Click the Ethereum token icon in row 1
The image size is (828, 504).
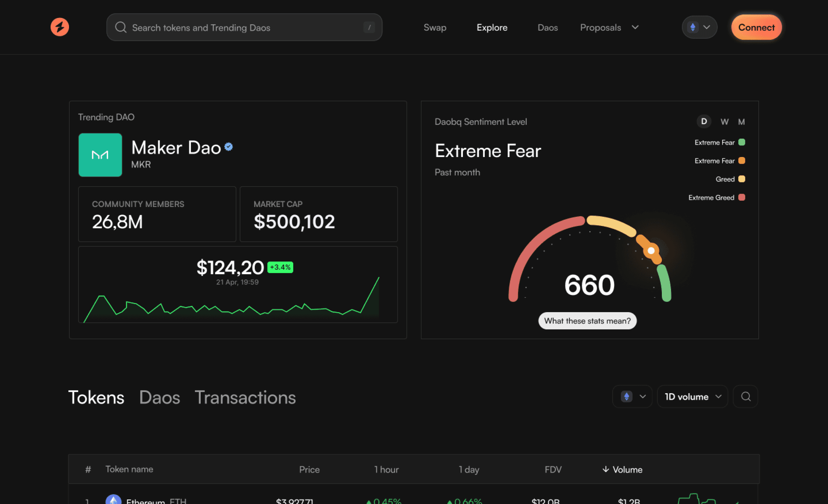pyautogui.click(x=113, y=500)
